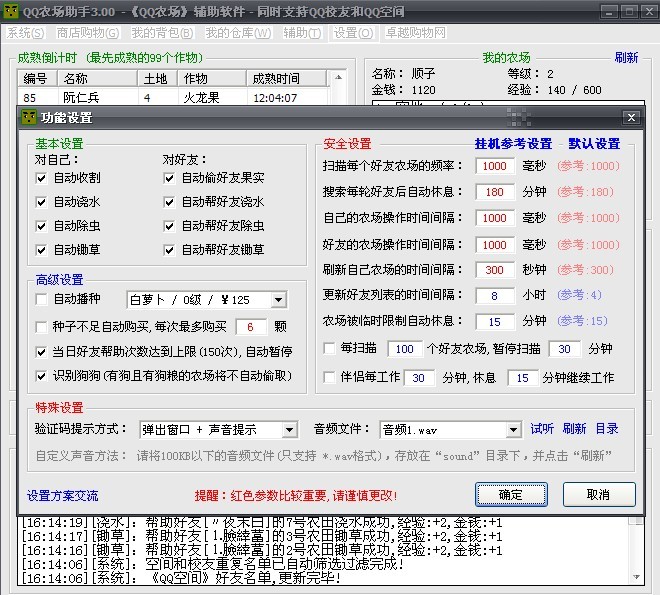Click 刷新 link in 我的农场 panel

click(626, 58)
